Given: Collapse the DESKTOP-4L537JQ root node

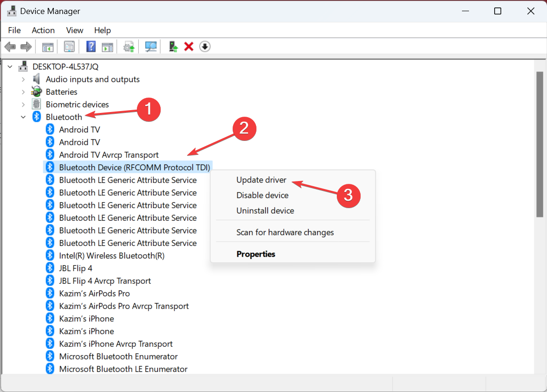Looking at the screenshot, I should [x=10, y=66].
